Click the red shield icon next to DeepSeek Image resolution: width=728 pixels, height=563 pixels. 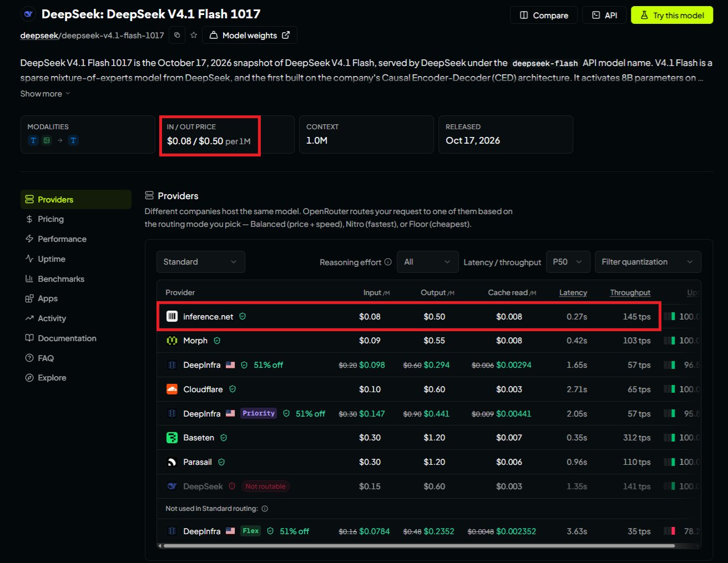[x=232, y=486]
